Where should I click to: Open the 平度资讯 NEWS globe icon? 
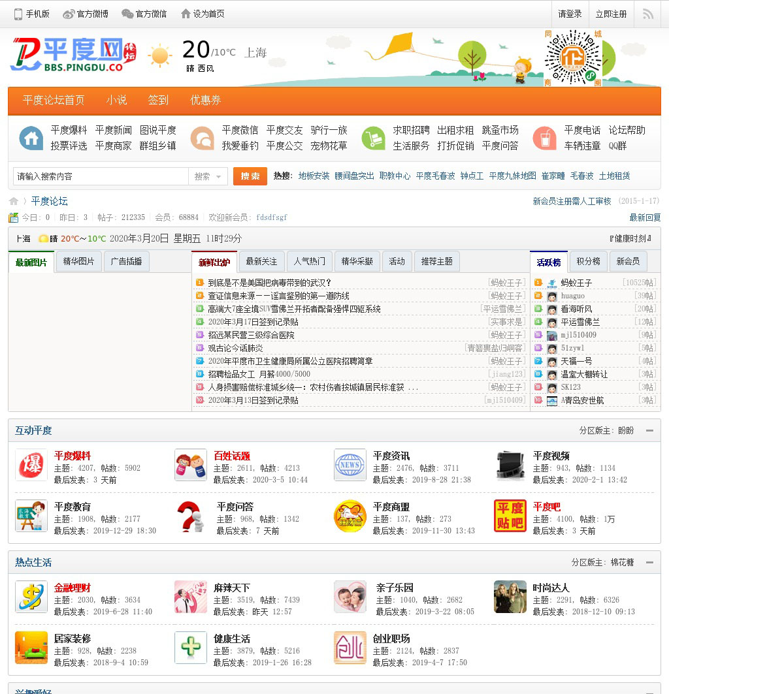point(350,465)
